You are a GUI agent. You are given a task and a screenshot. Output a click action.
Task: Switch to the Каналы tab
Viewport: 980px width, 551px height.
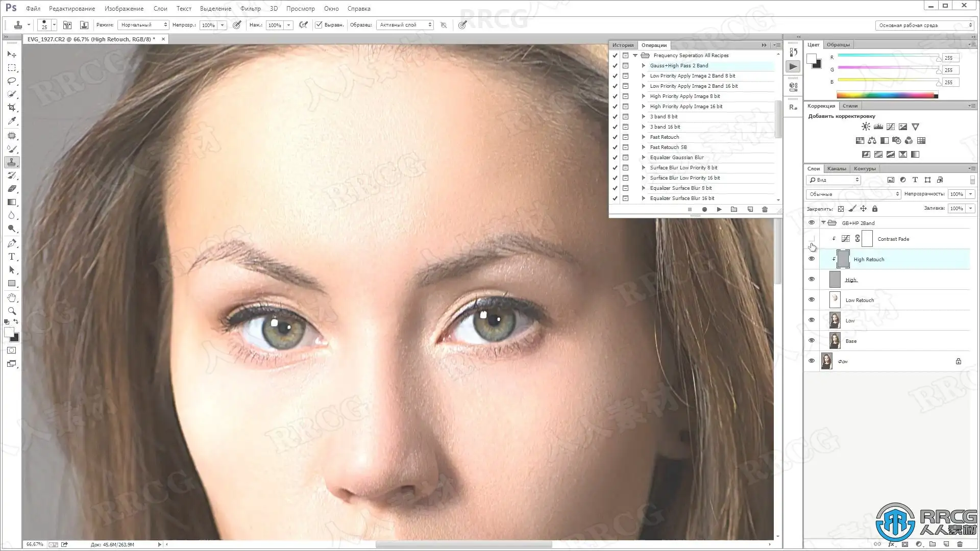[836, 168]
